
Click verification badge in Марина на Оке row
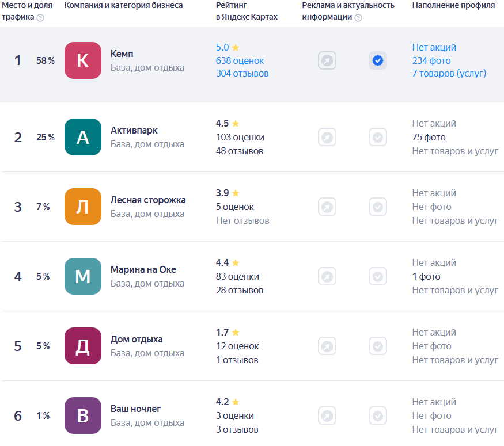pos(378,276)
